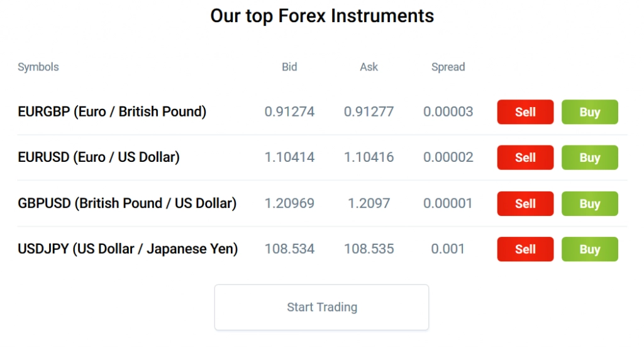The width and height of the screenshot is (644, 347).
Task: Click the Symbols column header
Action: point(38,67)
